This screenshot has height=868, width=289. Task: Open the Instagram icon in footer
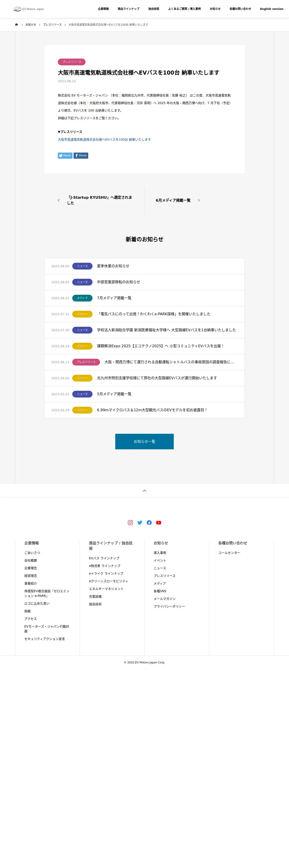[130, 523]
